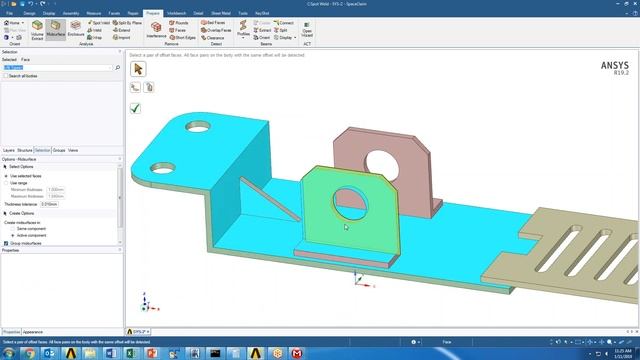The width and height of the screenshot is (640, 360).
Task: Choose the Extend tool in Analysis
Action: click(121, 30)
